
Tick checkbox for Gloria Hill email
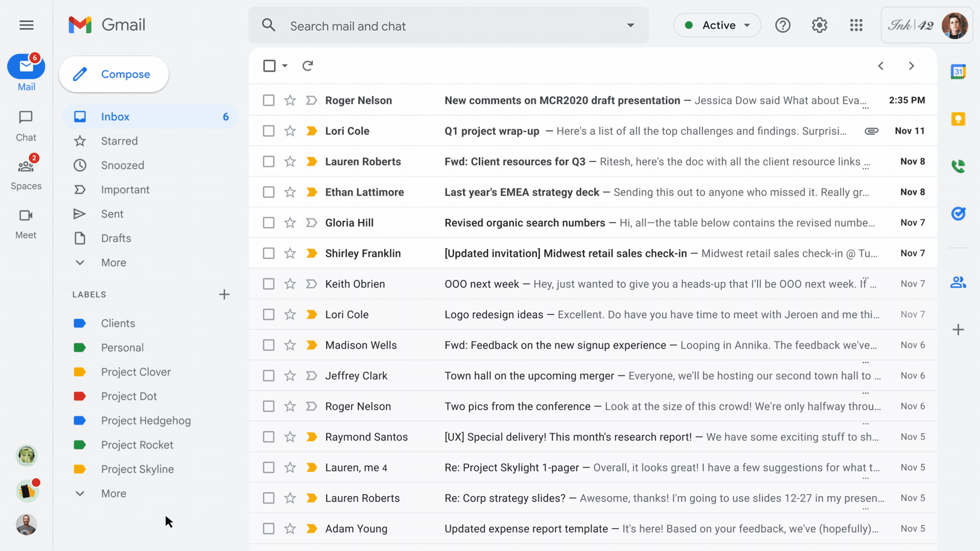point(268,223)
